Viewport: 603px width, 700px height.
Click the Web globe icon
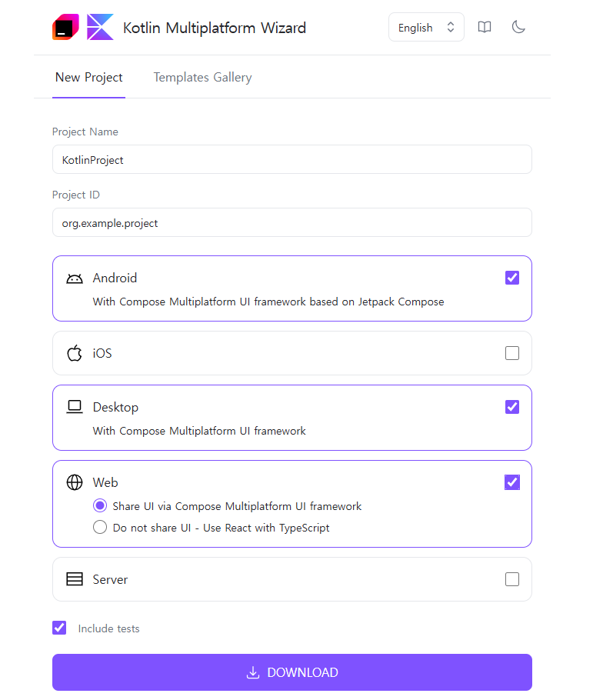tap(75, 482)
